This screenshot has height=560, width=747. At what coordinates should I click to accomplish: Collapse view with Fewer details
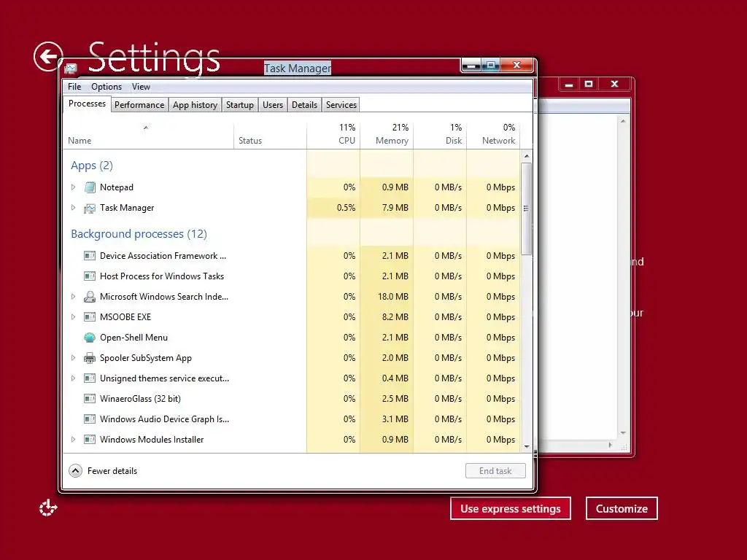tap(103, 471)
